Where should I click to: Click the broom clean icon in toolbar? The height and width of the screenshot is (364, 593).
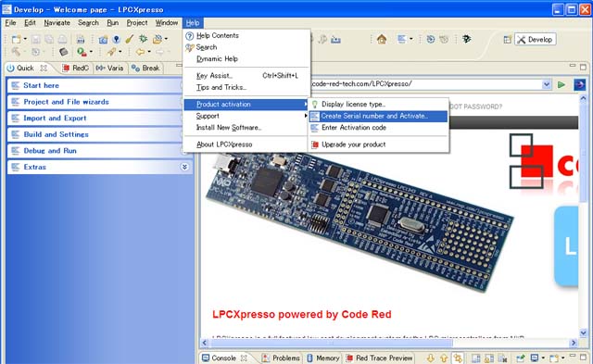pos(130,39)
